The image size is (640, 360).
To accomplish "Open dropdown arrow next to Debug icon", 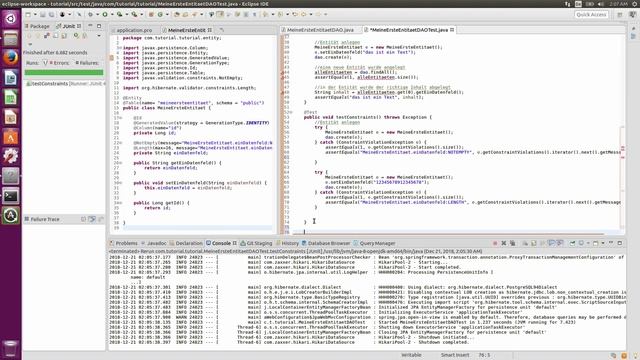I will tap(97, 14).
